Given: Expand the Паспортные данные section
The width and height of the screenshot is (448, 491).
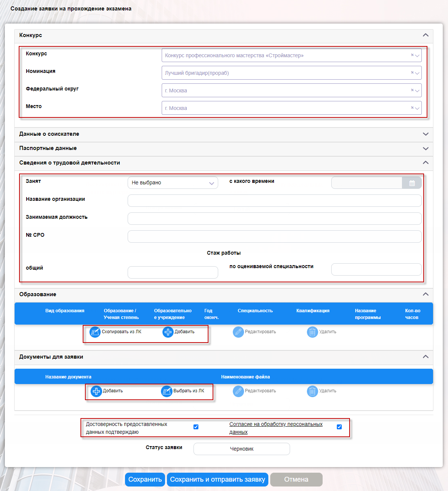Looking at the screenshot, I should pos(426,148).
